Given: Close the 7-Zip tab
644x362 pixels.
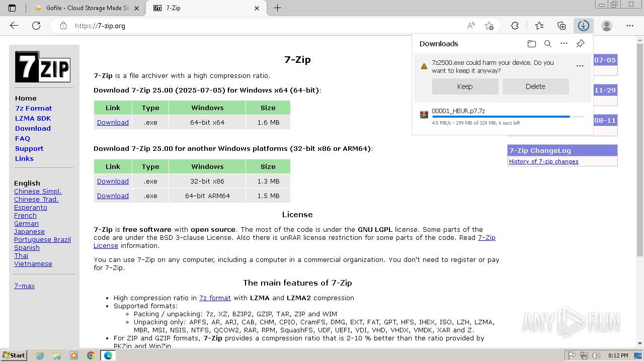Looking at the screenshot, I should click(257, 8).
